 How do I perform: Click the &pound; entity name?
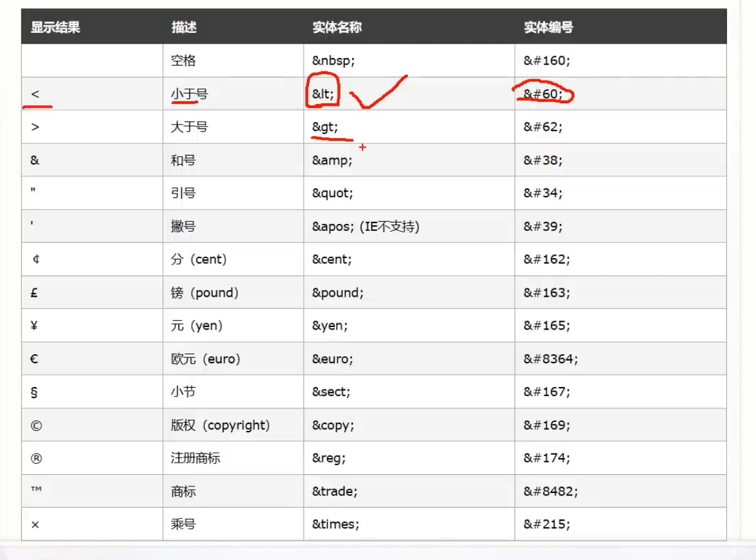pos(337,293)
